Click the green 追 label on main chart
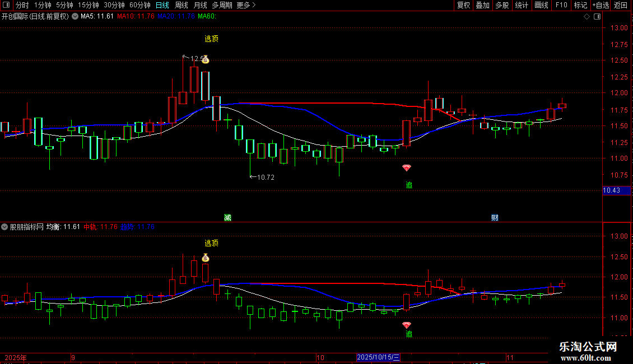This screenshot has width=633, height=364. 409,185
